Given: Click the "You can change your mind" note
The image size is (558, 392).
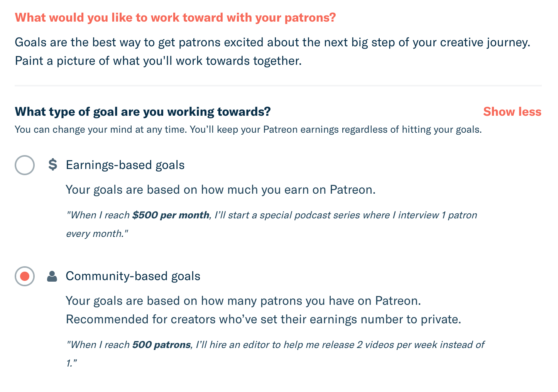Looking at the screenshot, I should [248, 129].
